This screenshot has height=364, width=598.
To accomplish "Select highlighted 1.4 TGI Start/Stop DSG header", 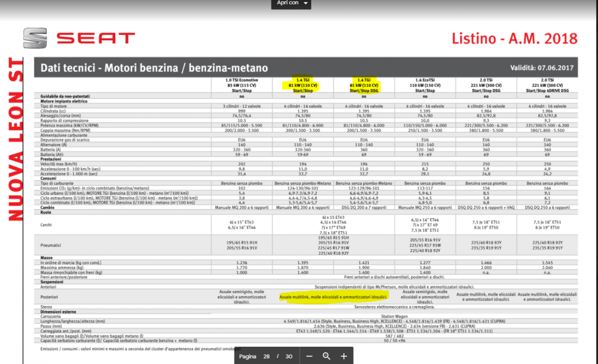I will (x=364, y=86).
